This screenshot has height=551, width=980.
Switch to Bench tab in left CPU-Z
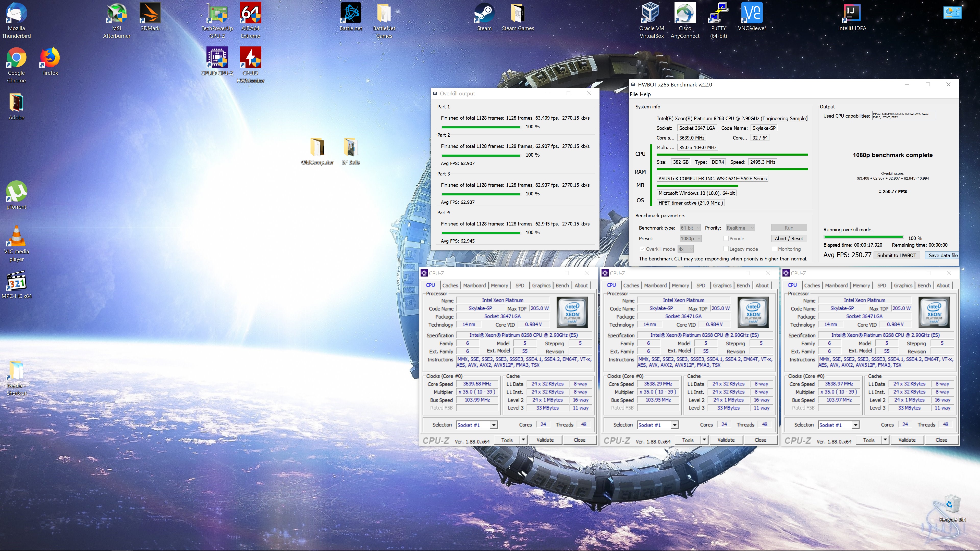[x=562, y=285]
